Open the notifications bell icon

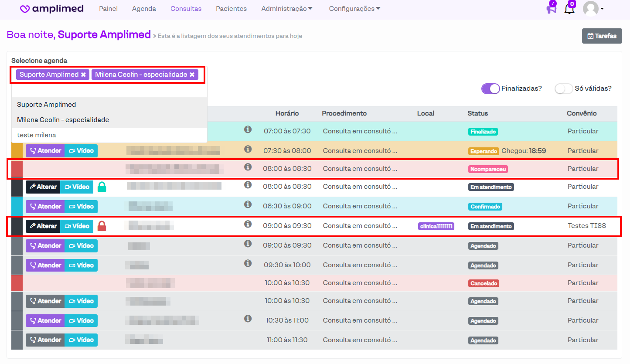coord(569,9)
